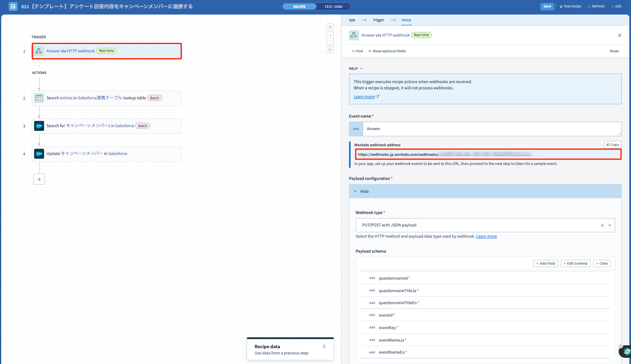Toggle Show optional fields

tap(387, 51)
